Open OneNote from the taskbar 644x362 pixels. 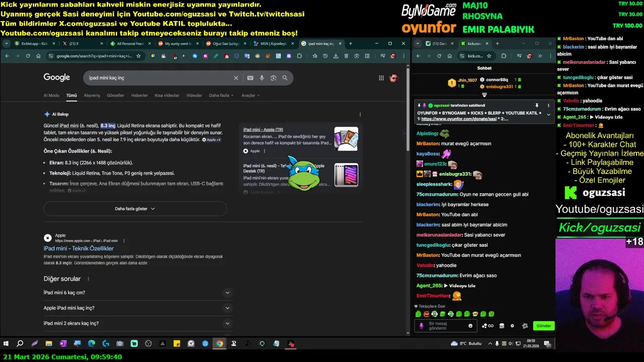(x=63, y=344)
